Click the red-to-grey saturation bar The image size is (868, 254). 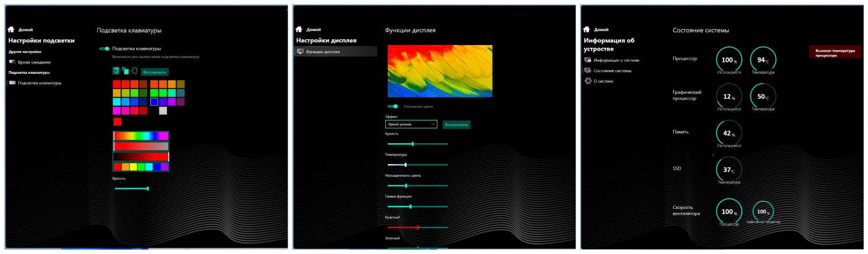coord(141,146)
